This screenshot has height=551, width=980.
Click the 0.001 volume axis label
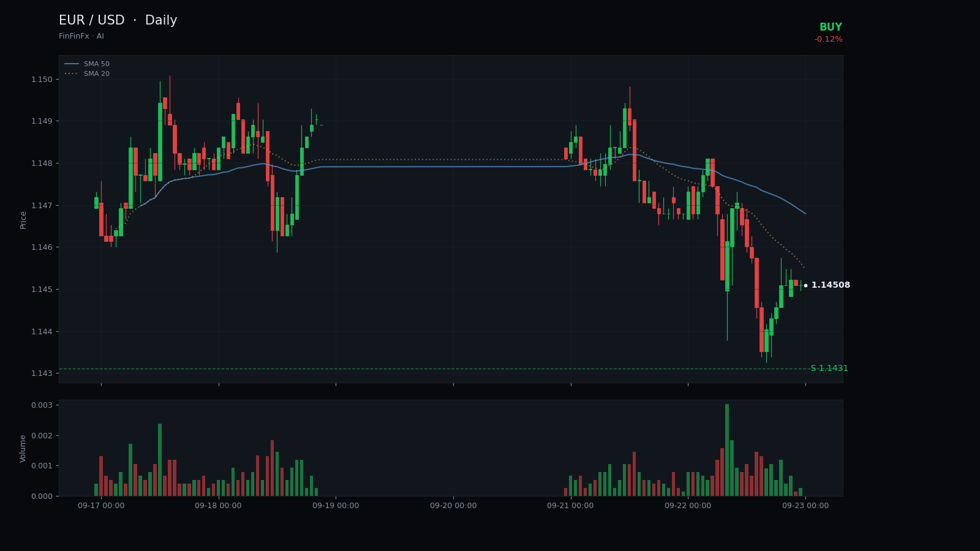[x=42, y=466]
